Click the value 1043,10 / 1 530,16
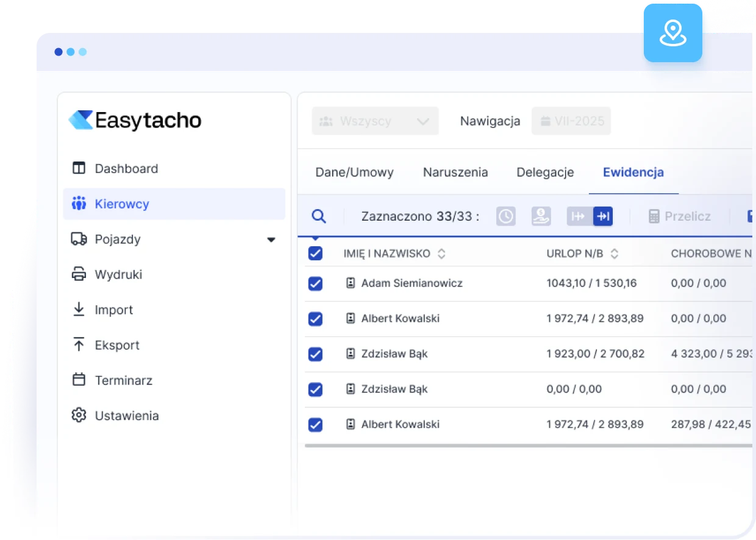The height and width of the screenshot is (540, 756). [x=591, y=283]
